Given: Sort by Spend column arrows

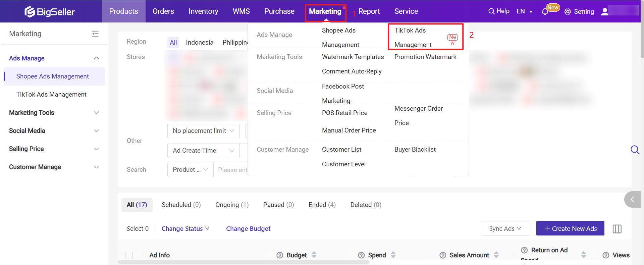Looking at the screenshot, I should pos(393,255).
